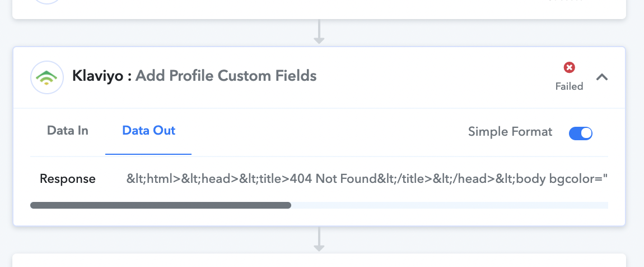The image size is (644, 267).
Task: Click the horizontal scrollbar thumb
Action: point(161,205)
